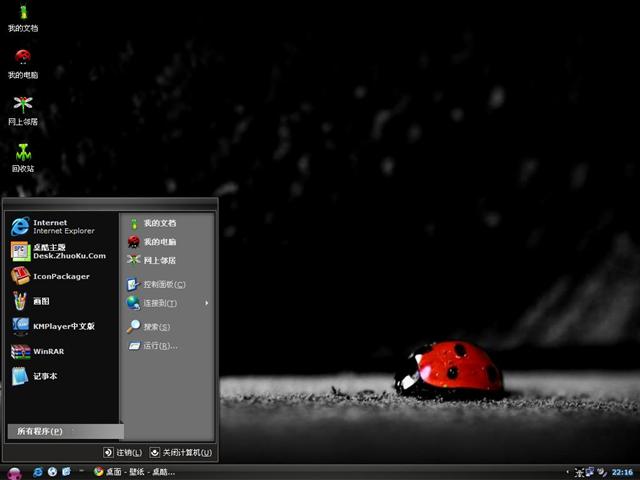This screenshot has width=640, height=480.
Task: Open 运行(R)... run dialog
Action: [167, 346]
